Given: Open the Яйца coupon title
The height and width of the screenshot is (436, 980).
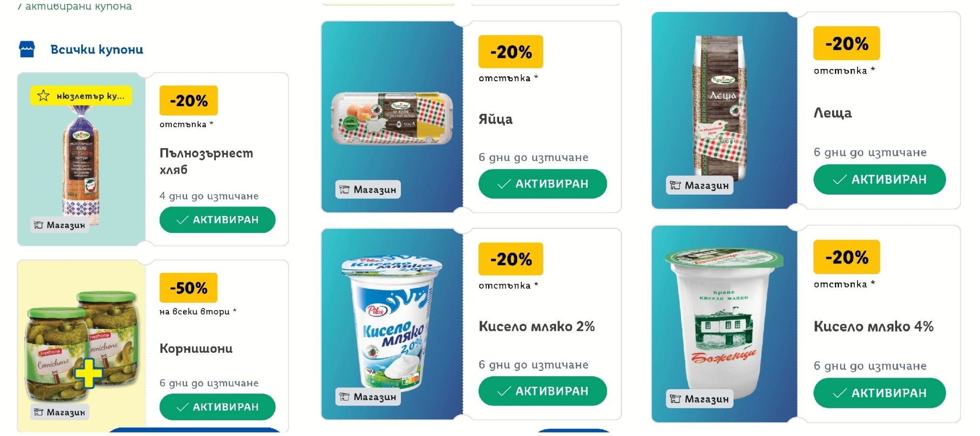Looking at the screenshot, I should (x=495, y=119).
